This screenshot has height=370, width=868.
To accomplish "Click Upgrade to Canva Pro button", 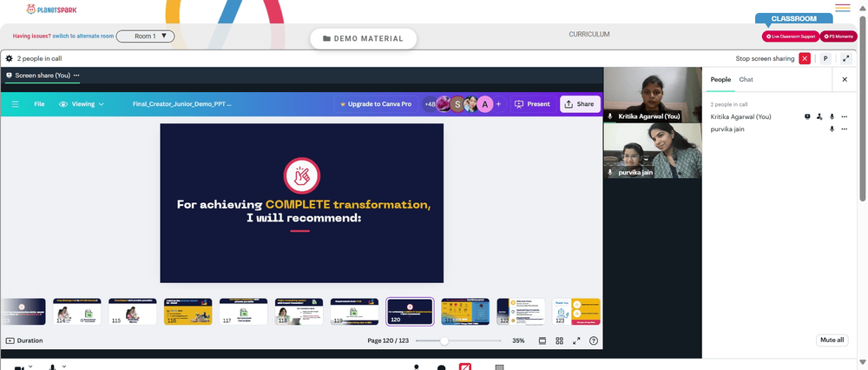I will click(x=375, y=104).
